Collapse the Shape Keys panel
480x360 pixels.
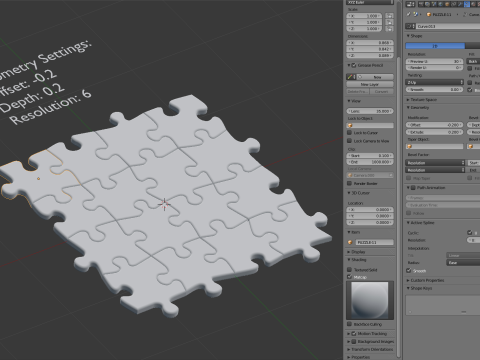tap(408, 288)
